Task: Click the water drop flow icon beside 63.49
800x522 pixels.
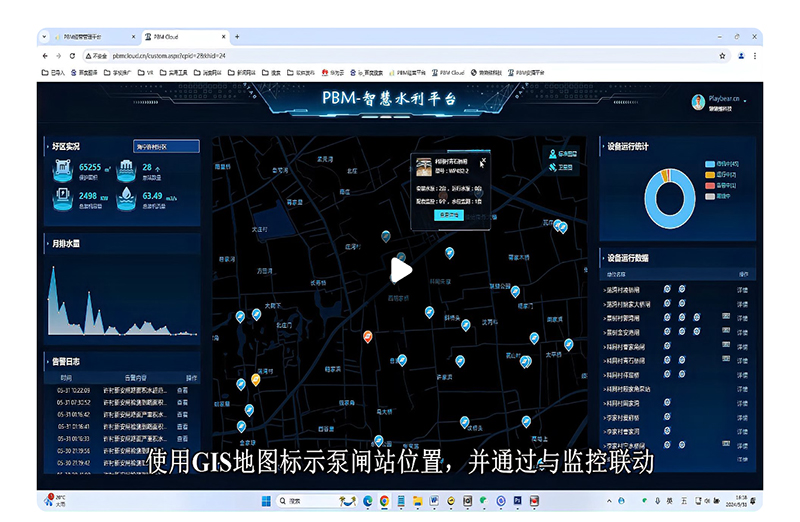Action: point(126,199)
